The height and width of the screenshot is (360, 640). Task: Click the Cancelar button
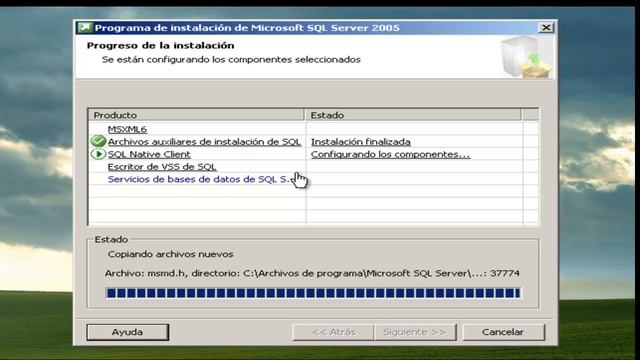click(503, 332)
